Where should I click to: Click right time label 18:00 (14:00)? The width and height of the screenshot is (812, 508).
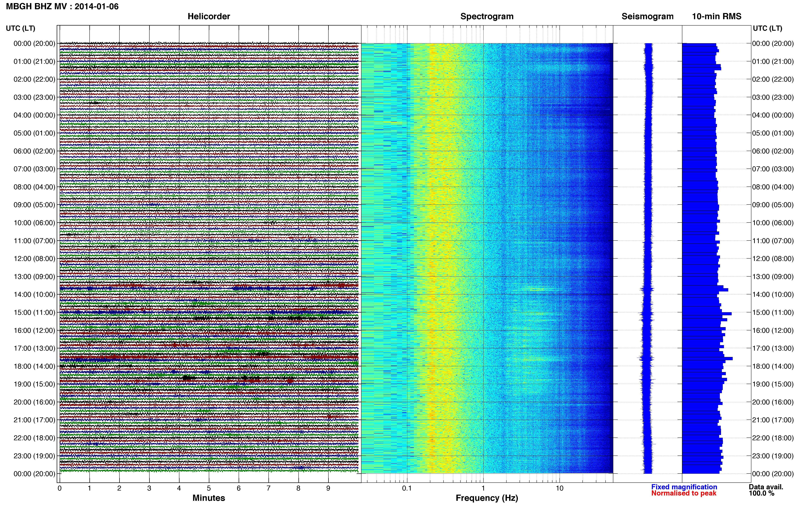773,366
